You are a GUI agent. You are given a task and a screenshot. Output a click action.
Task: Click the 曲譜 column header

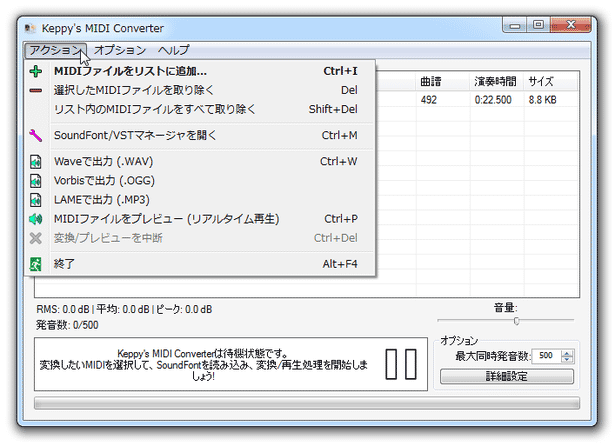(443, 82)
